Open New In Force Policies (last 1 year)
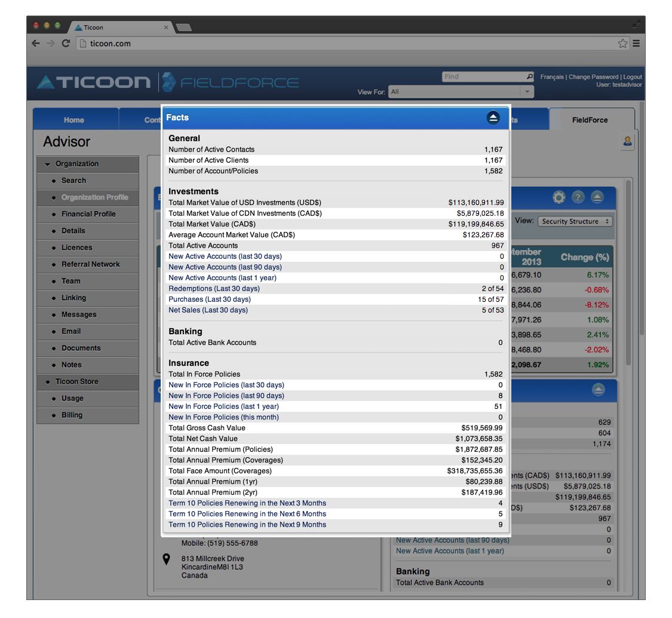This screenshot has width=672, height=618. 224,406
